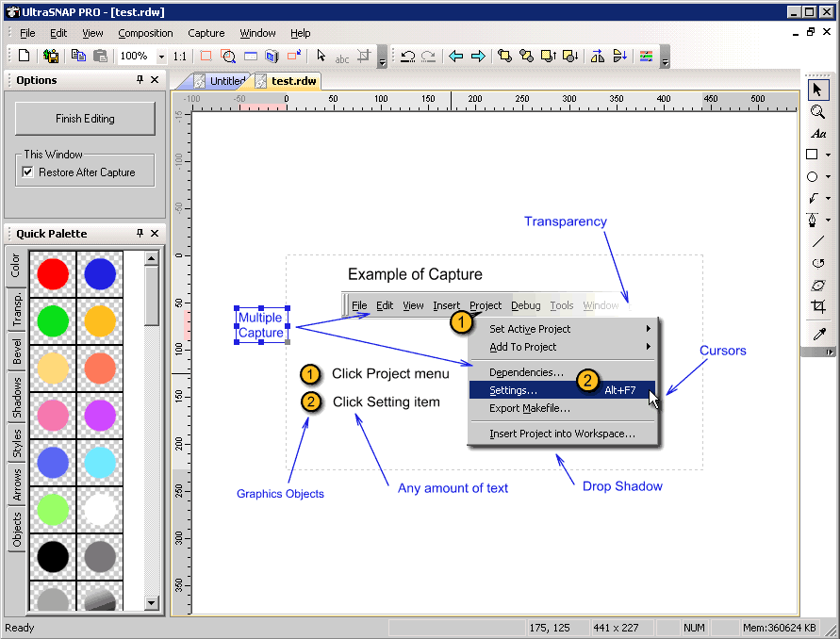Screen dimensions: 840x639
Task: Select the arrow pointer tool in right toolbox
Action: pos(817,90)
